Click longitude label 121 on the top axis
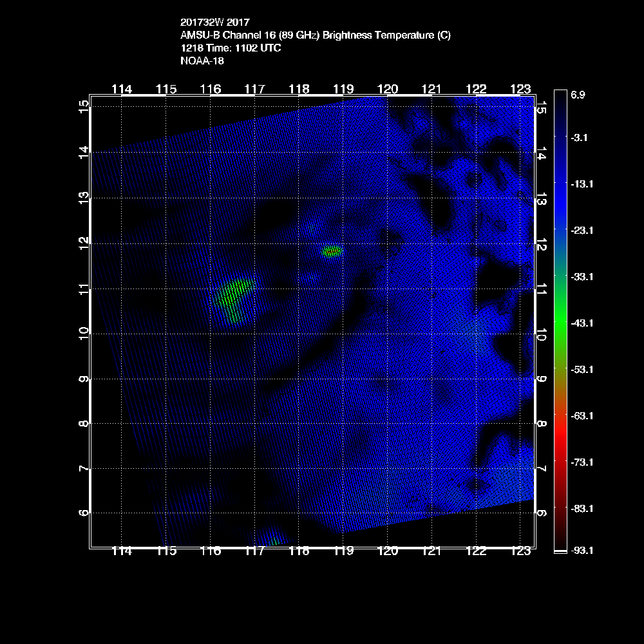The image size is (644, 644). [431, 89]
